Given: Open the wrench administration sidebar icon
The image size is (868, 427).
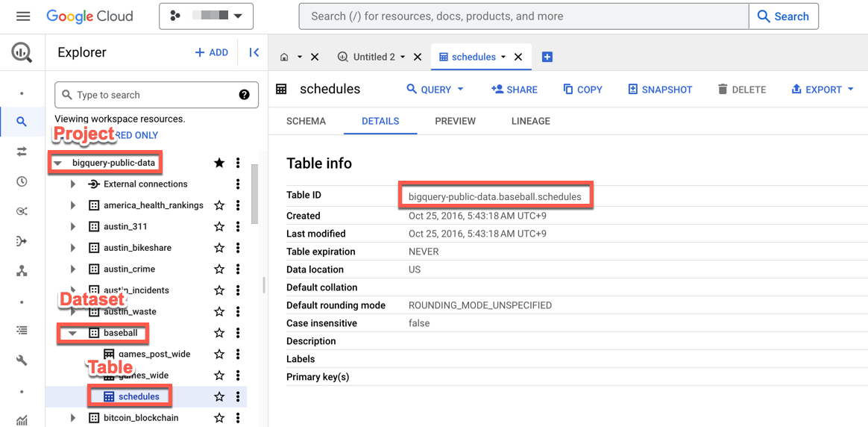Looking at the screenshot, I should (22, 361).
